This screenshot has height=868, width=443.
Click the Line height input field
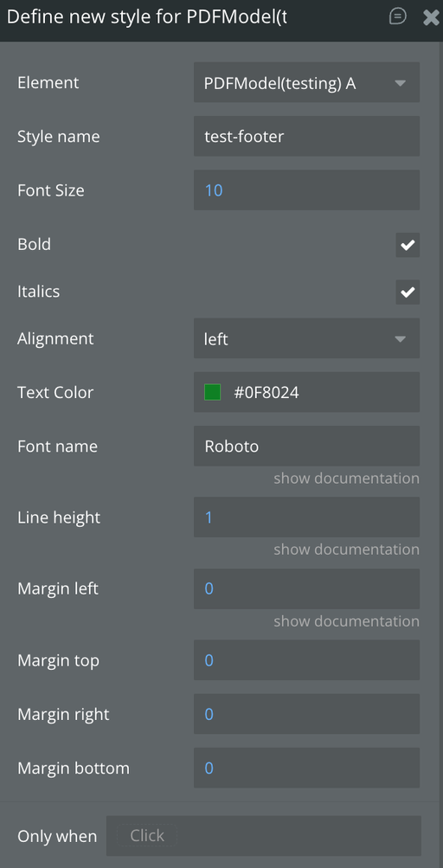point(307,517)
